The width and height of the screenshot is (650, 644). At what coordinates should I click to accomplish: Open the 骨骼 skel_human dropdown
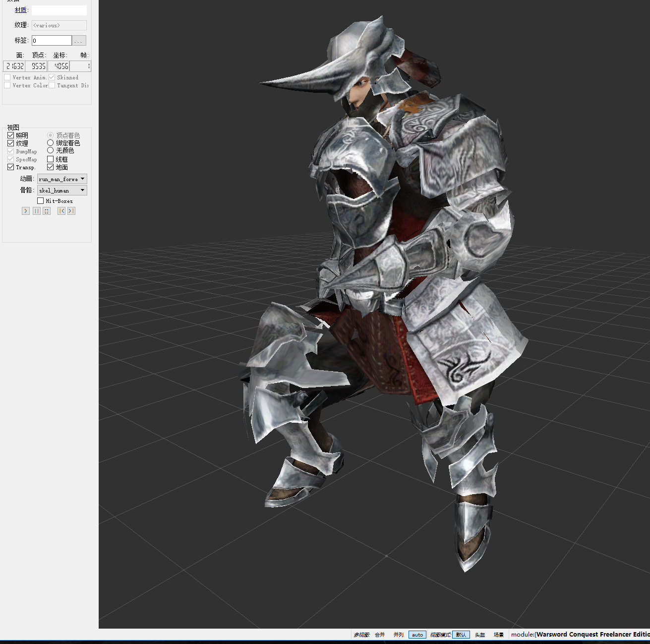[62, 190]
